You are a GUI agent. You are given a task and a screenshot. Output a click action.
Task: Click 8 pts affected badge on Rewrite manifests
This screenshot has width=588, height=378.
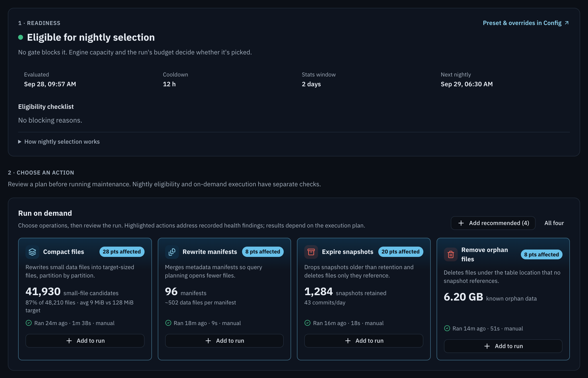point(263,252)
